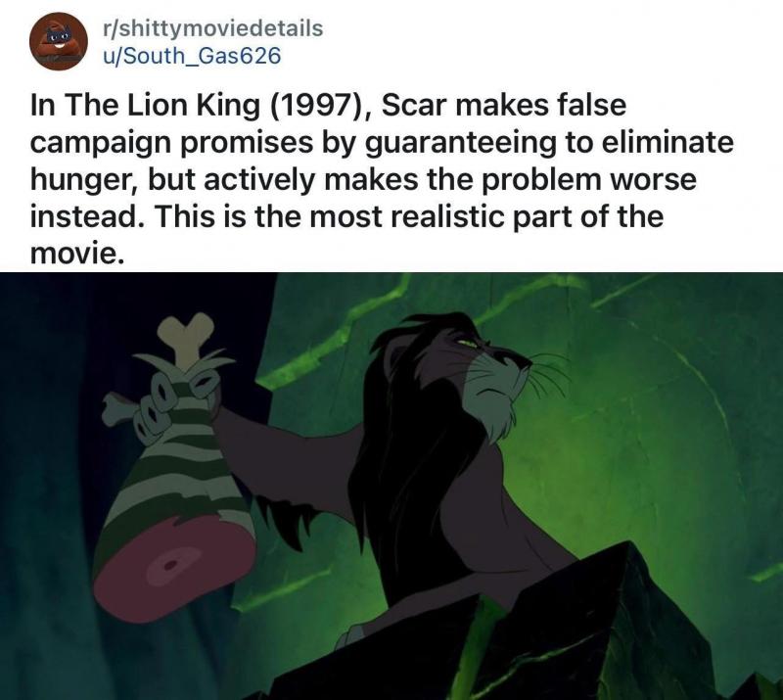Image resolution: width=783 pixels, height=700 pixels.
Task: Click Scar's glowing green eye
Action: tap(468, 344)
